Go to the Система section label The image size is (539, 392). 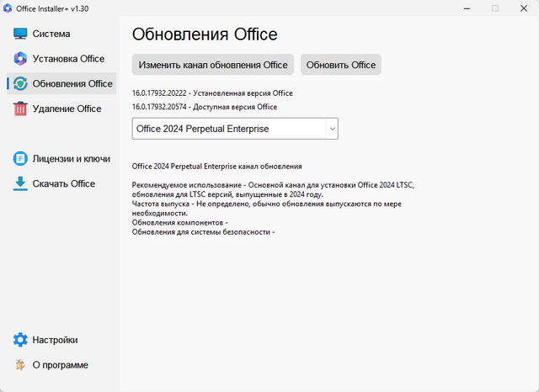51,34
